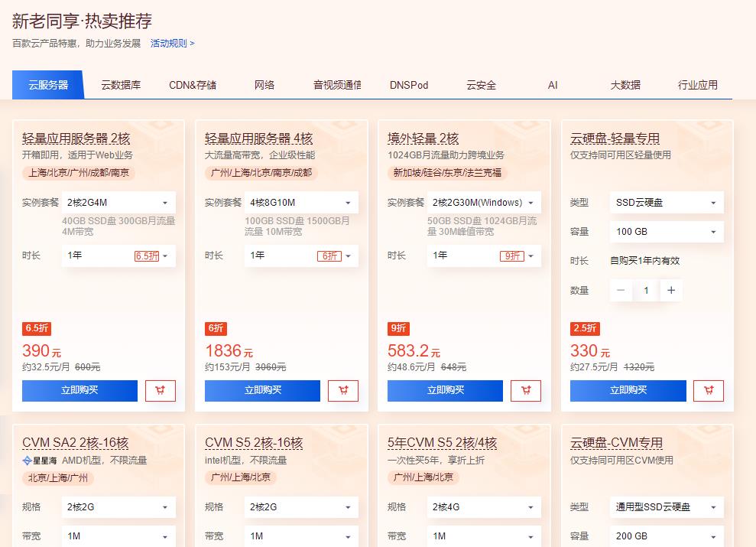Add 云硬盘-轻量专用 to shopping cart

pos(709,391)
